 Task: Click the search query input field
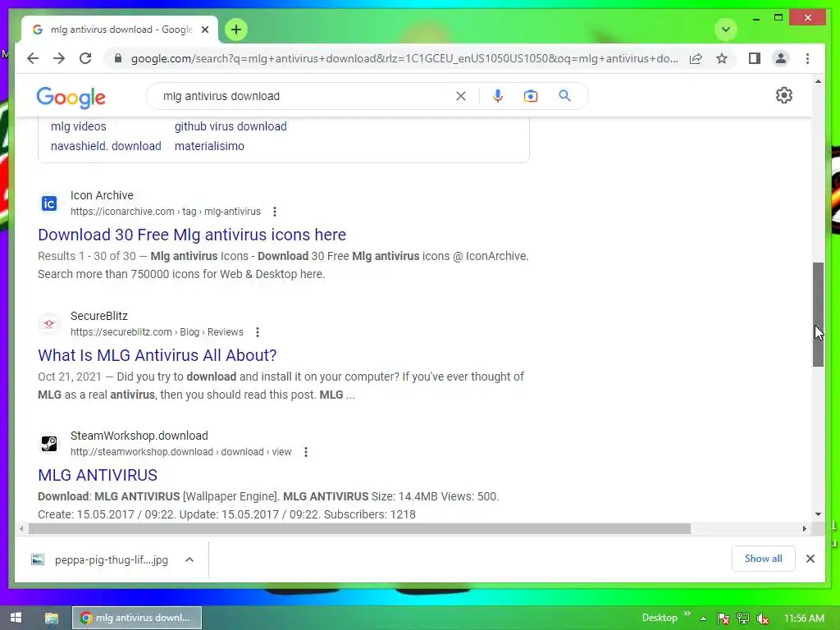pyautogui.click(x=305, y=96)
